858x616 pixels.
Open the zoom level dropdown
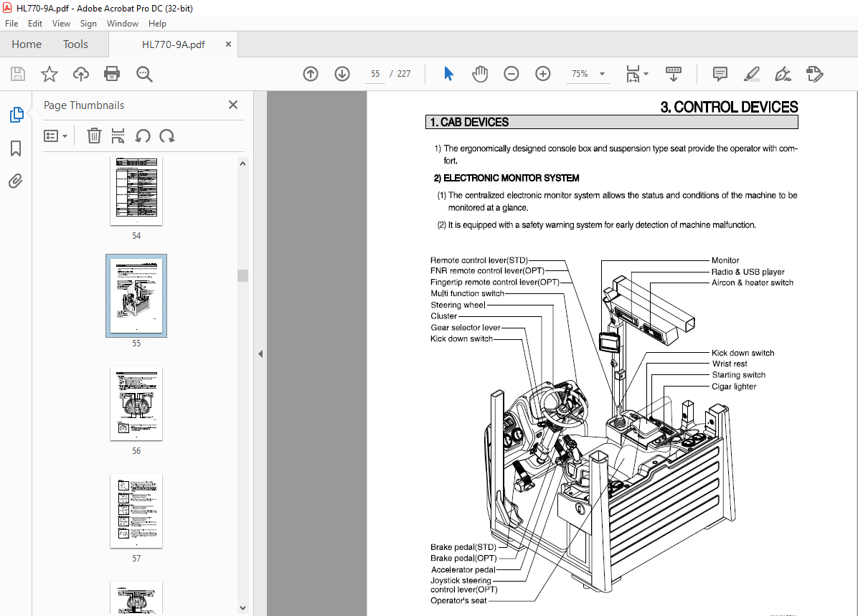[602, 74]
